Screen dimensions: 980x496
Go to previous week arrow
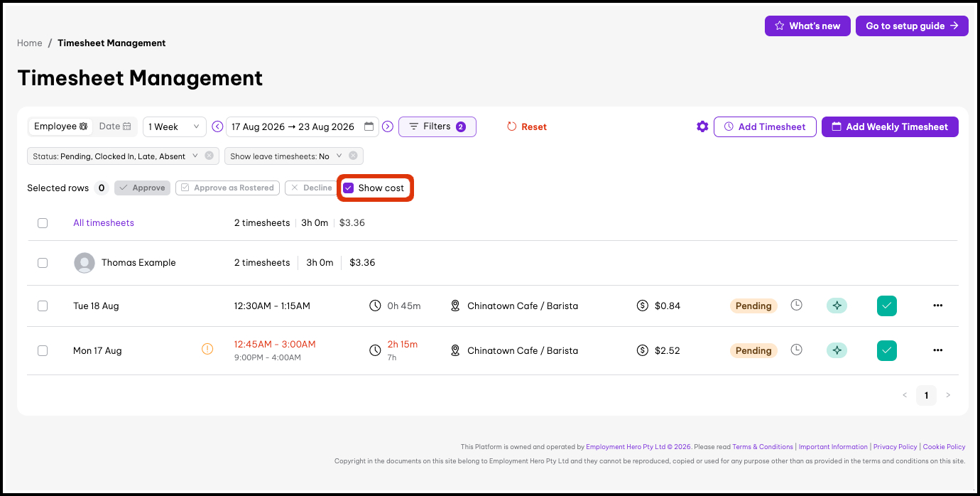217,126
